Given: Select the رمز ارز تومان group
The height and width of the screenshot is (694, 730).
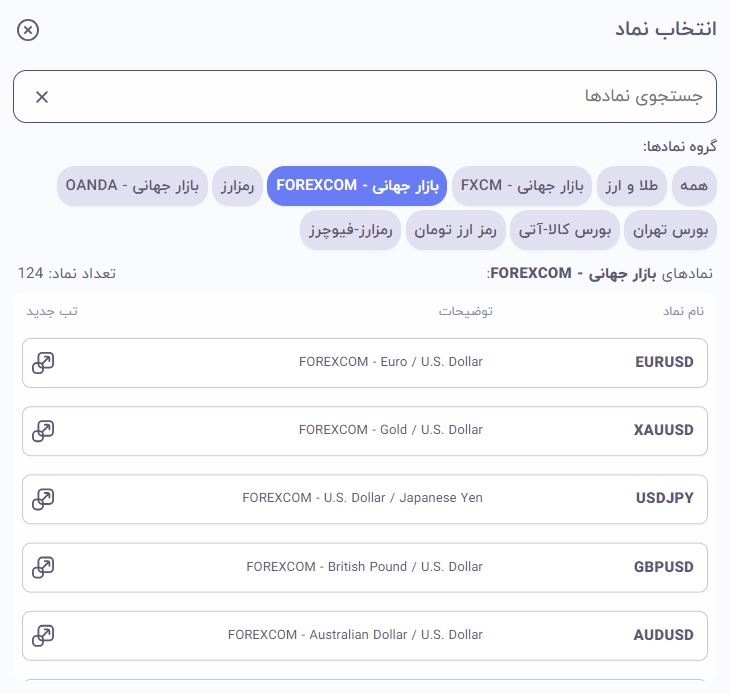Looking at the screenshot, I should 456,230.
